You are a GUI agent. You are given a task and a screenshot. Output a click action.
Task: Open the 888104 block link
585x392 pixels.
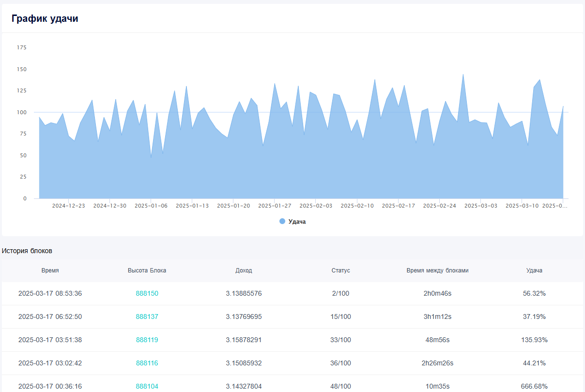pyautogui.click(x=147, y=386)
